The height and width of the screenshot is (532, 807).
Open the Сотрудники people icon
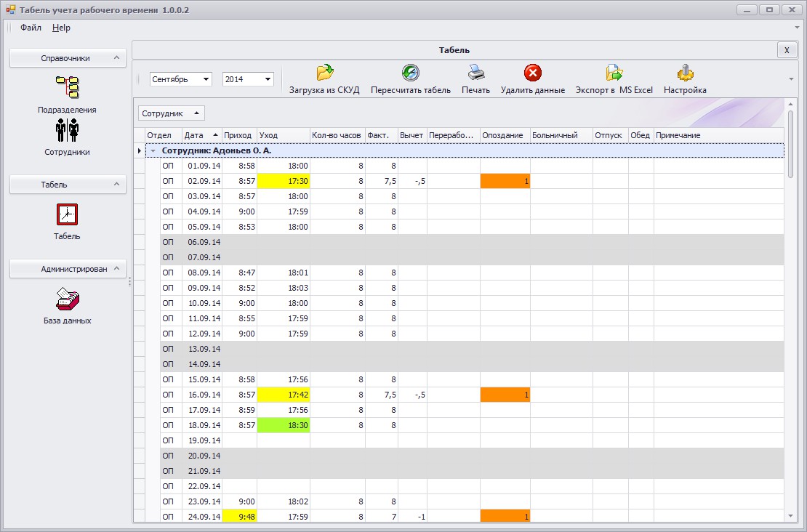[x=68, y=129]
